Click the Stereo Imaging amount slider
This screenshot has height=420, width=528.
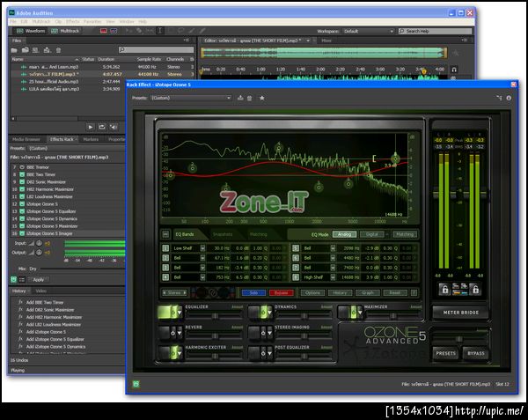tap(304, 335)
